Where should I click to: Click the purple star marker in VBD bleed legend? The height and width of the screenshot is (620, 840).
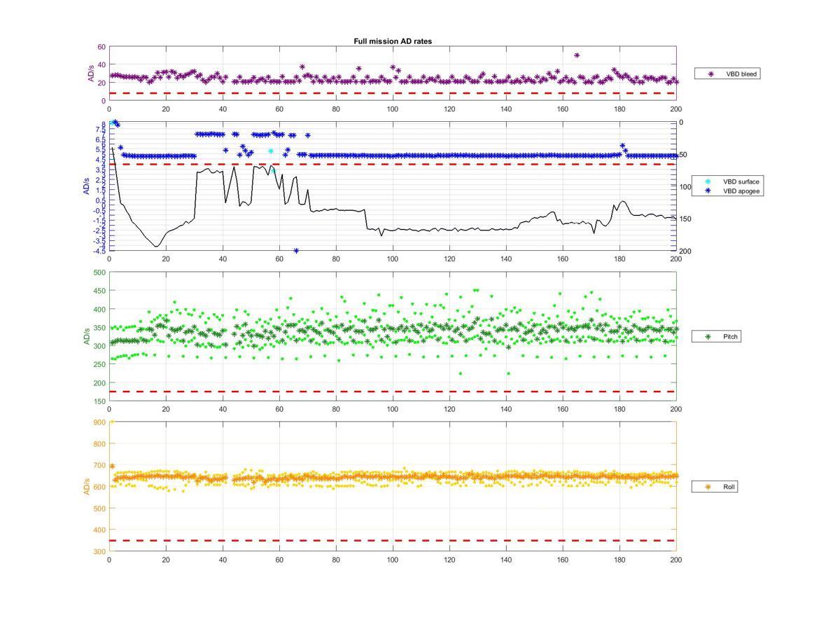point(711,73)
